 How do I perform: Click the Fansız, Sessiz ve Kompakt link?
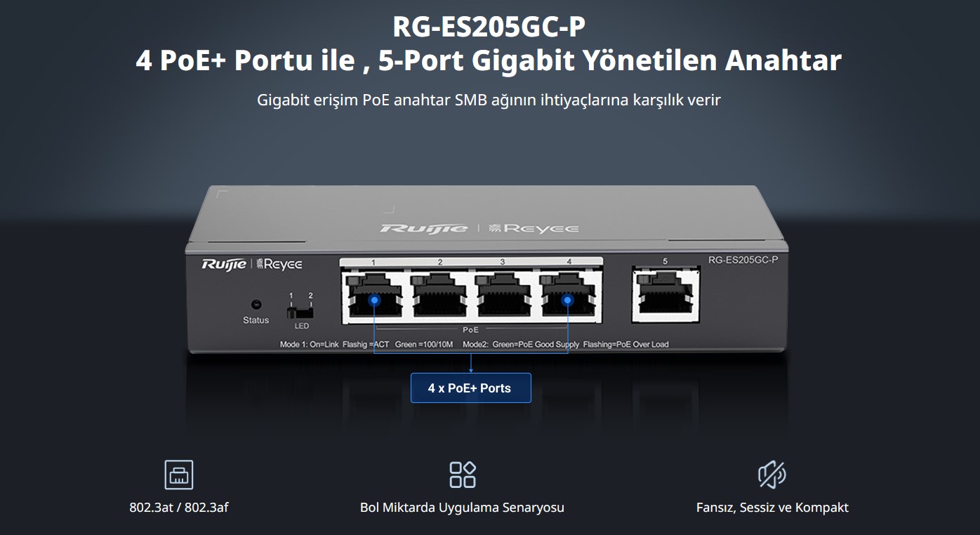pyautogui.click(x=774, y=507)
